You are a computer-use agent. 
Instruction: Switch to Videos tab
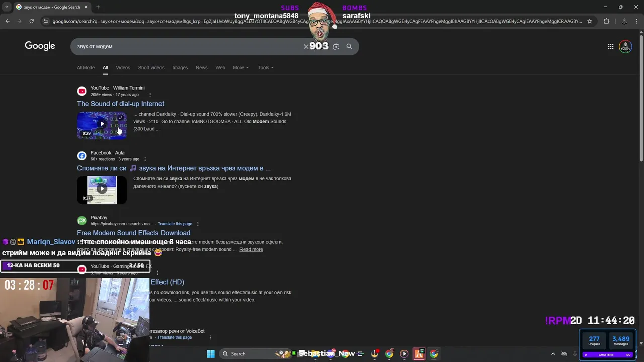[123, 68]
